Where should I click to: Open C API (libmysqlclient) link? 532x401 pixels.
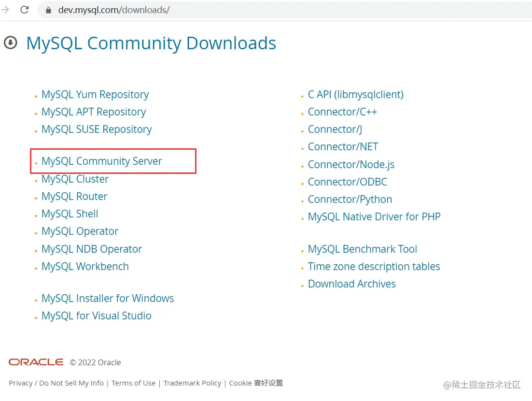pyautogui.click(x=356, y=94)
